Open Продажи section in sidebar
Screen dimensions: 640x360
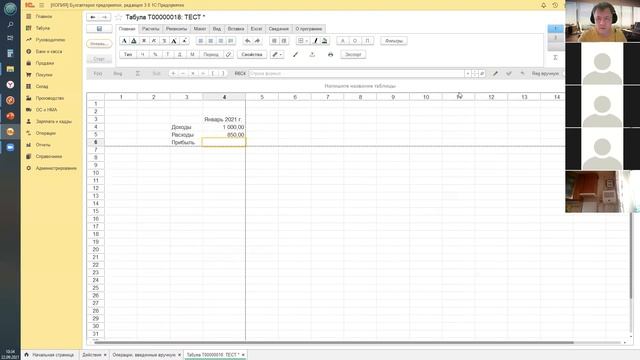pyautogui.click(x=44, y=63)
